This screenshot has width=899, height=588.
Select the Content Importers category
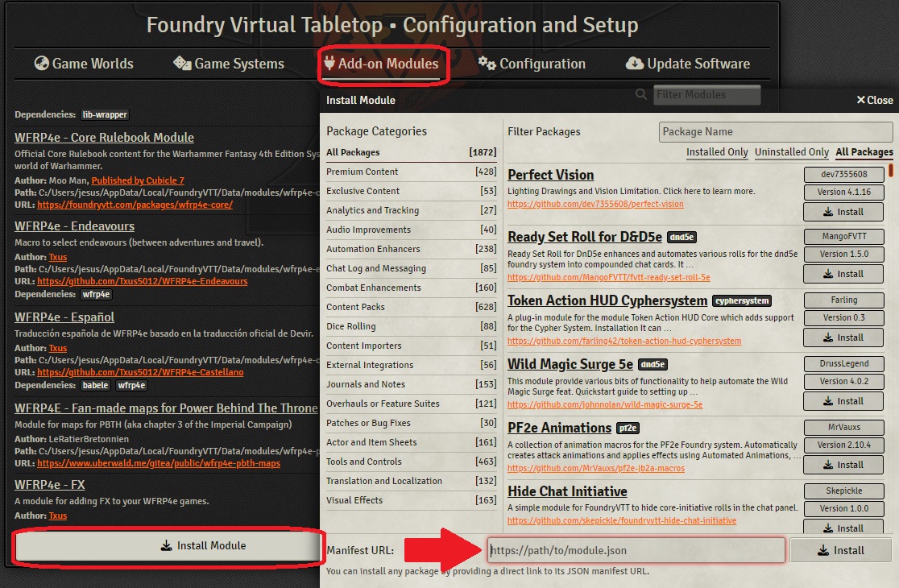pos(411,346)
